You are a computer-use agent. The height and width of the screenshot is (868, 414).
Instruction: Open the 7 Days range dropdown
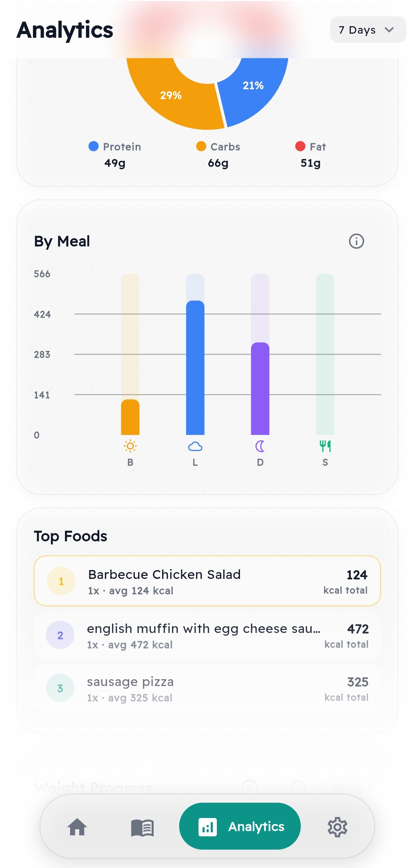pyautogui.click(x=368, y=30)
